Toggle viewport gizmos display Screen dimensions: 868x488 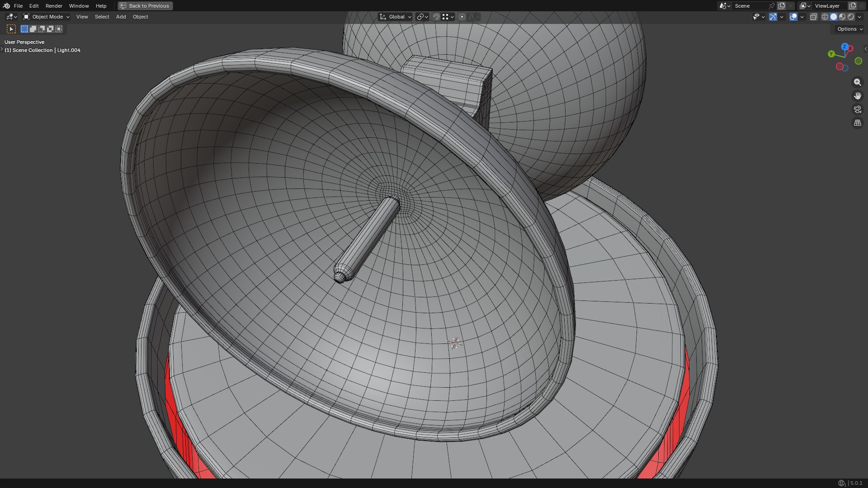773,17
